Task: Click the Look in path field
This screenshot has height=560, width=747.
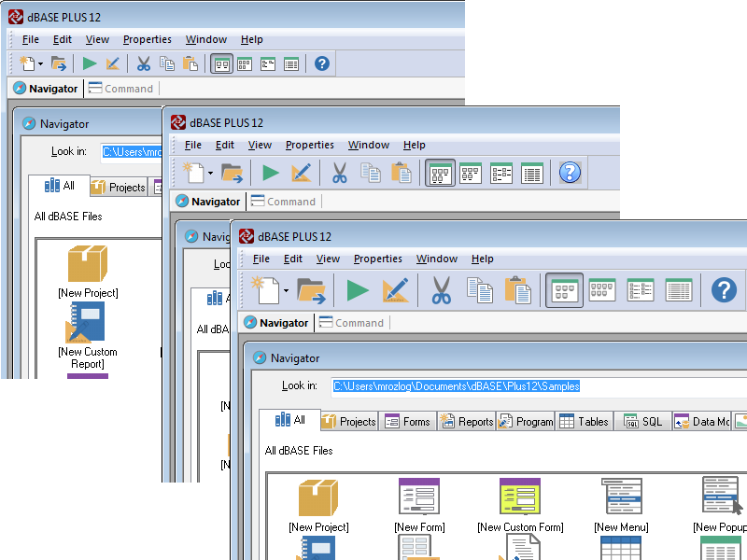Action: 540,386
